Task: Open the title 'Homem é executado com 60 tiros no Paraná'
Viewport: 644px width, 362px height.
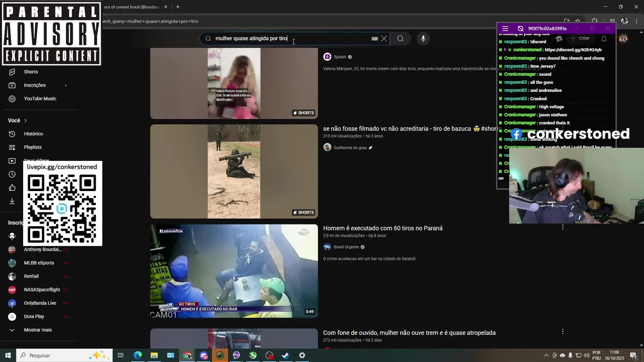Action: tap(383, 228)
